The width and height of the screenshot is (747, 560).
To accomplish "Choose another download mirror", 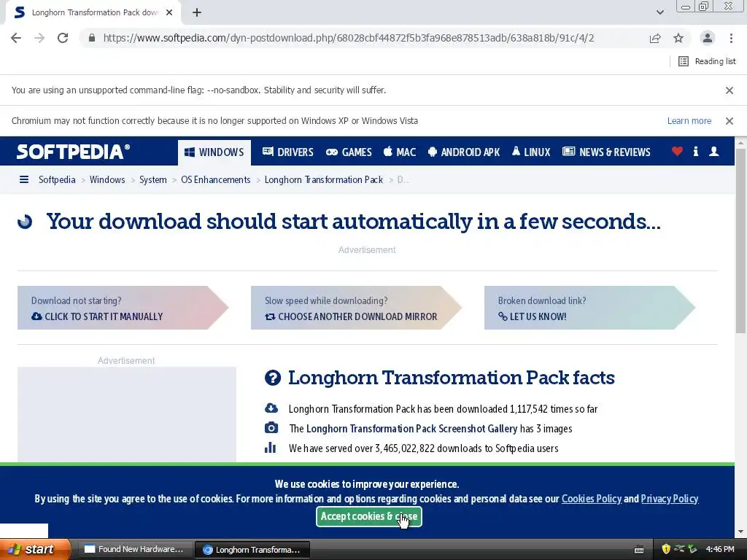I will point(356,308).
